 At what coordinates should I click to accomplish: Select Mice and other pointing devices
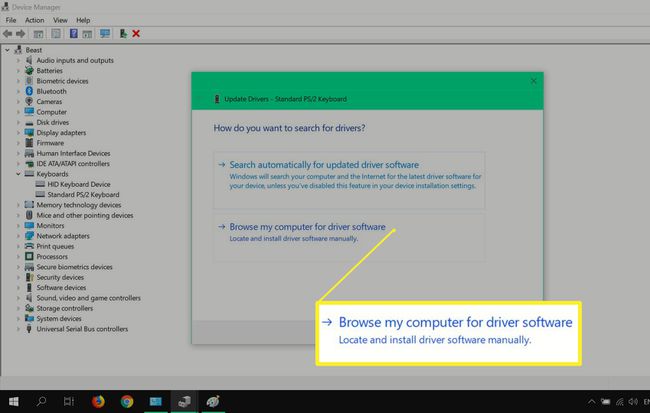[x=85, y=215]
